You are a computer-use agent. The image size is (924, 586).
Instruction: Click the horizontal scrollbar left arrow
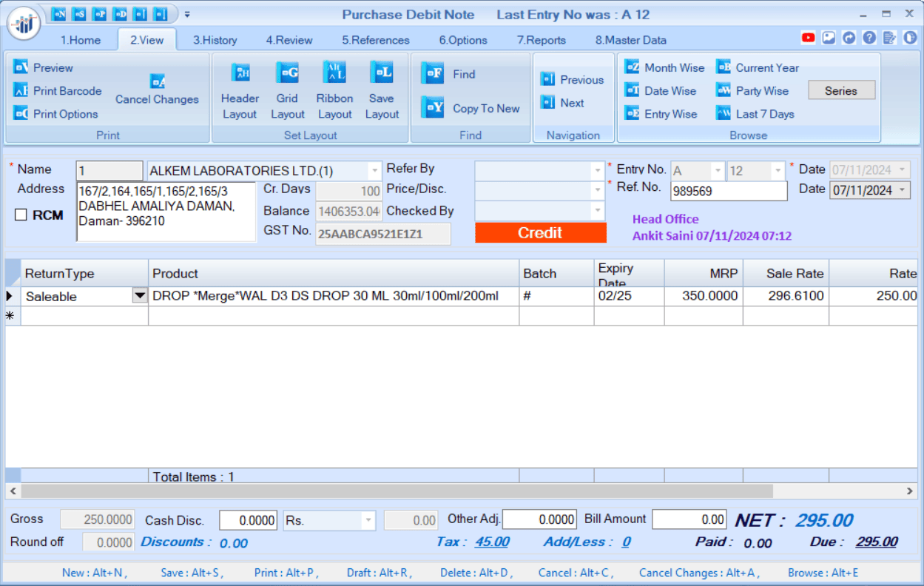pos(13,491)
